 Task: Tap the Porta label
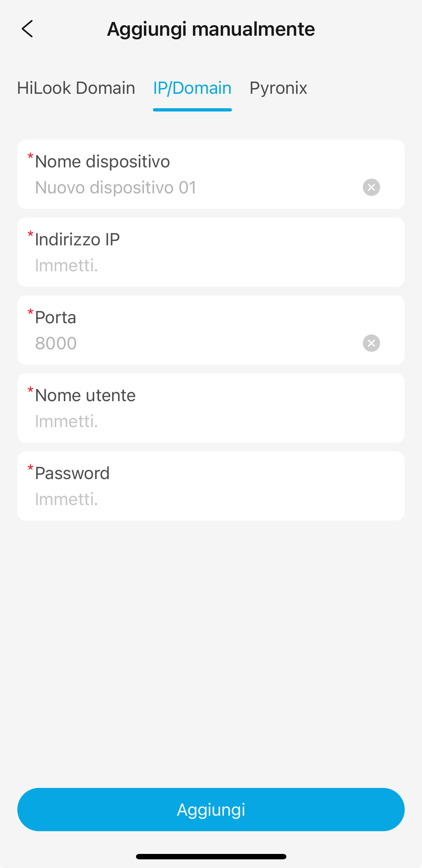pos(56,317)
